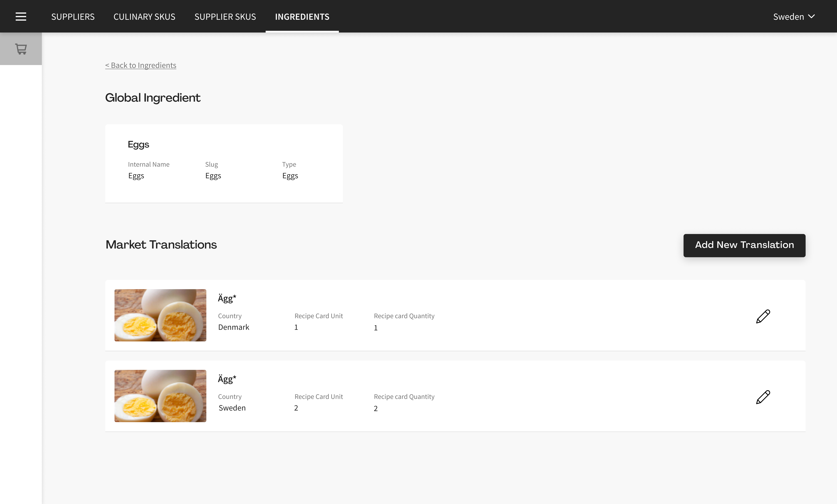Screen dimensions: 837x504
Task: Follow the Back to Ingredients link
Action: tap(141, 65)
